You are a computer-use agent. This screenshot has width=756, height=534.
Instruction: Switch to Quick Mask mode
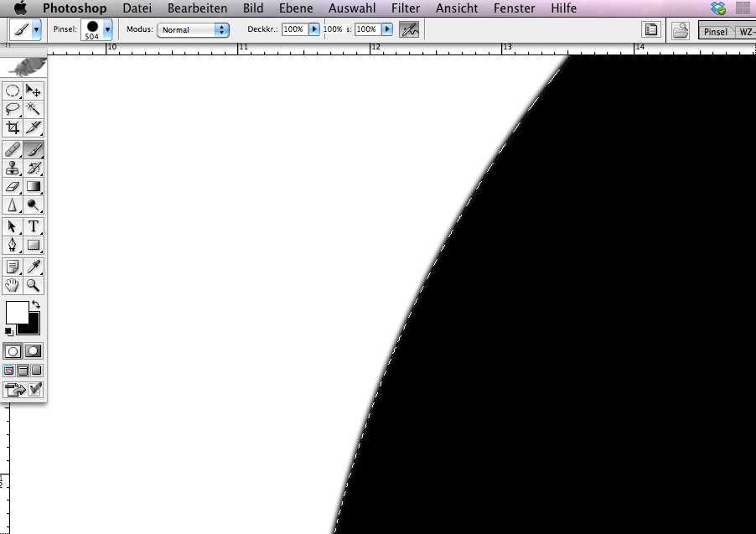(34, 351)
